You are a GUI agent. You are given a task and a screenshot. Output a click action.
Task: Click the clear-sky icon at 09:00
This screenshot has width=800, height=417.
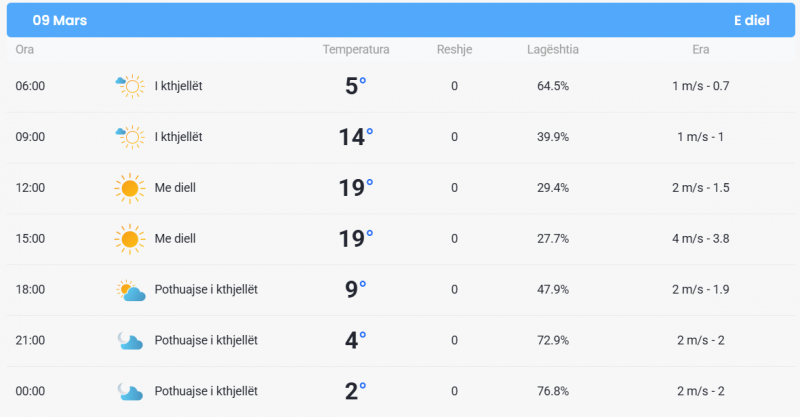[129, 137]
